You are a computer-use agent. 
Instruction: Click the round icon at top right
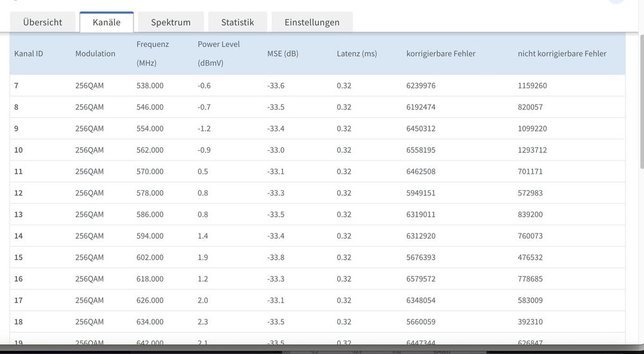[616, 2]
